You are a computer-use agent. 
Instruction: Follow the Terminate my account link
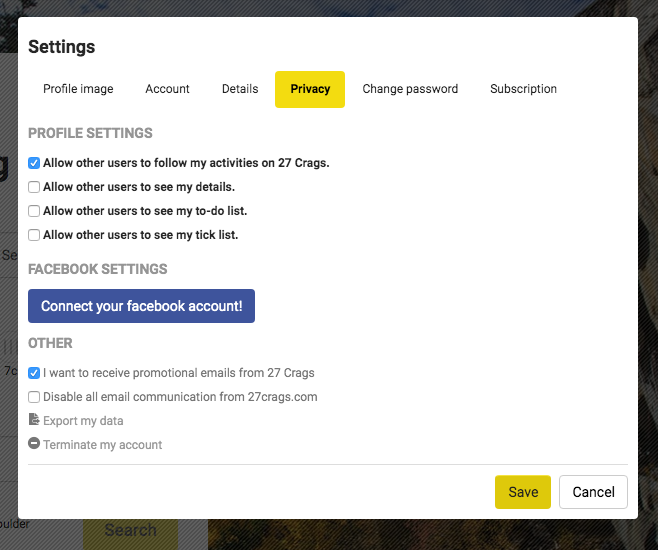coord(102,445)
